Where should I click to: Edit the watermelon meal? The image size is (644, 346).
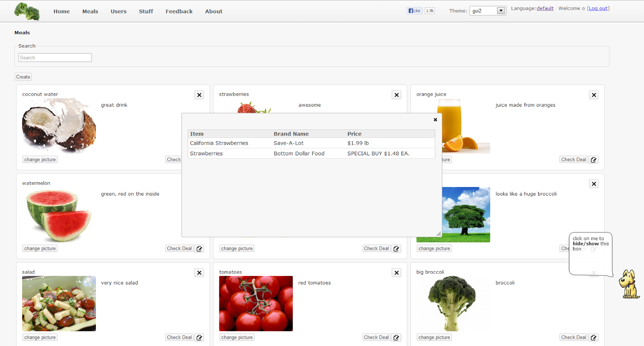(199, 249)
